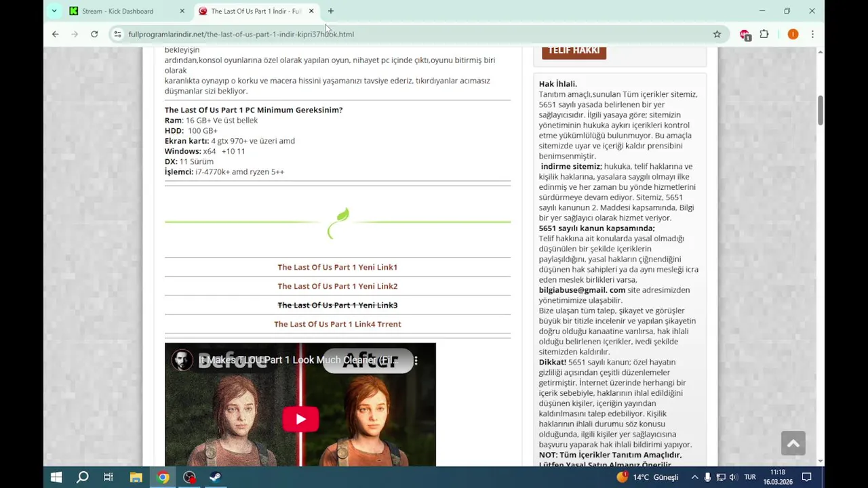
Task: Open the Chrome profile avatar
Action: [793, 34]
